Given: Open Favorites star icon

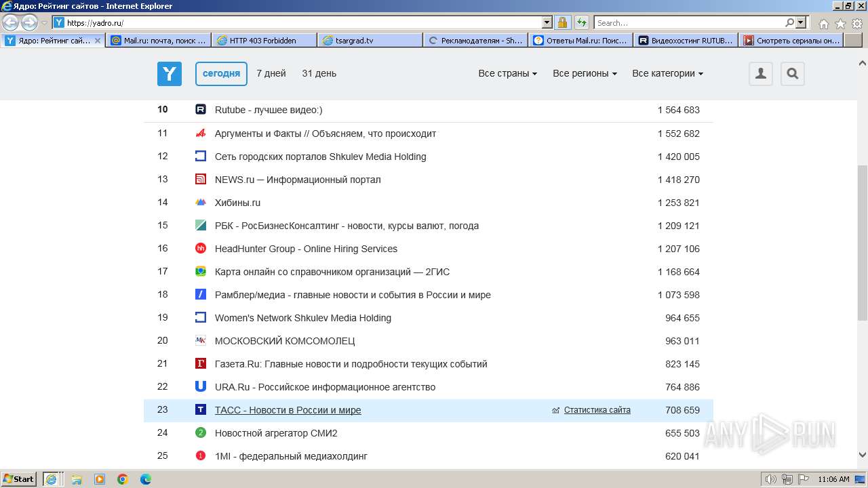Looking at the screenshot, I should click(x=840, y=24).
